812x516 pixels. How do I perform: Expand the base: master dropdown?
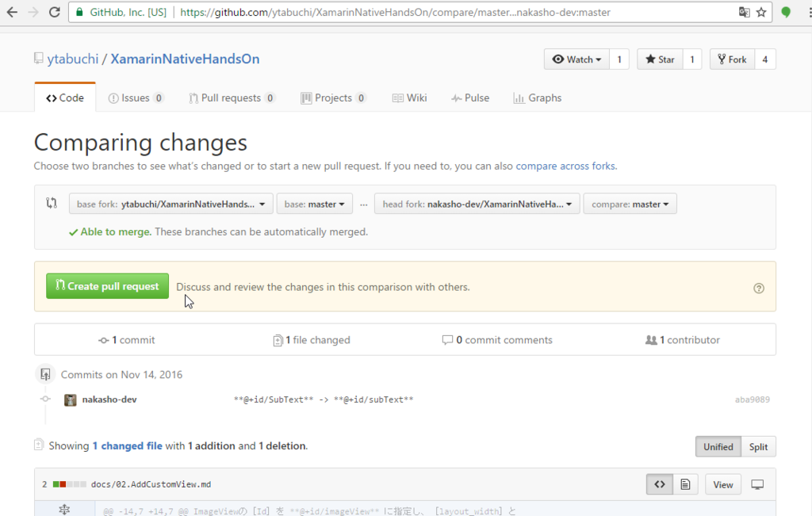point(314,204)
